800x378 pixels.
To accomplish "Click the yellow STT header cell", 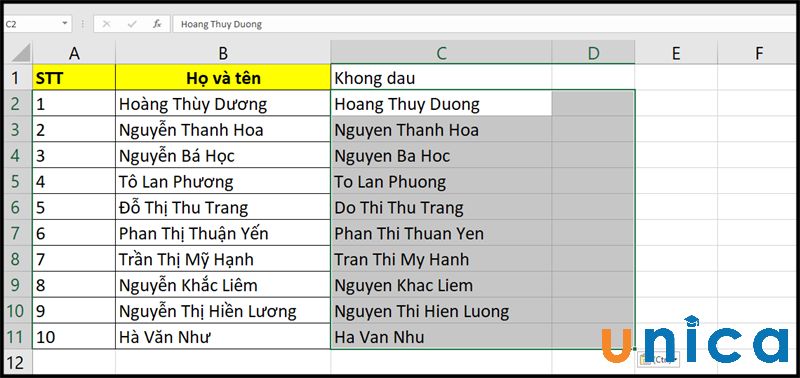I will pos(74,78).
